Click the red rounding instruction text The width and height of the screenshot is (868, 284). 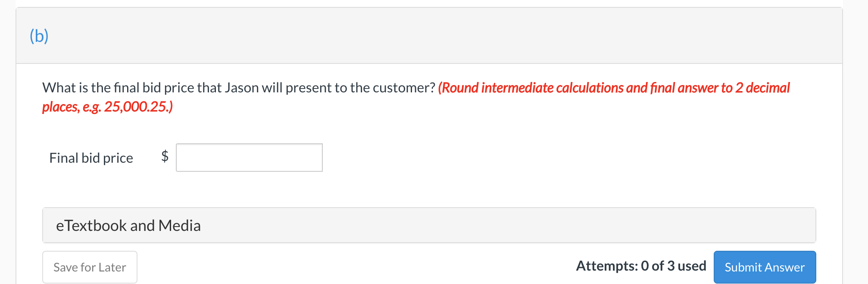(x=614, y=88)
